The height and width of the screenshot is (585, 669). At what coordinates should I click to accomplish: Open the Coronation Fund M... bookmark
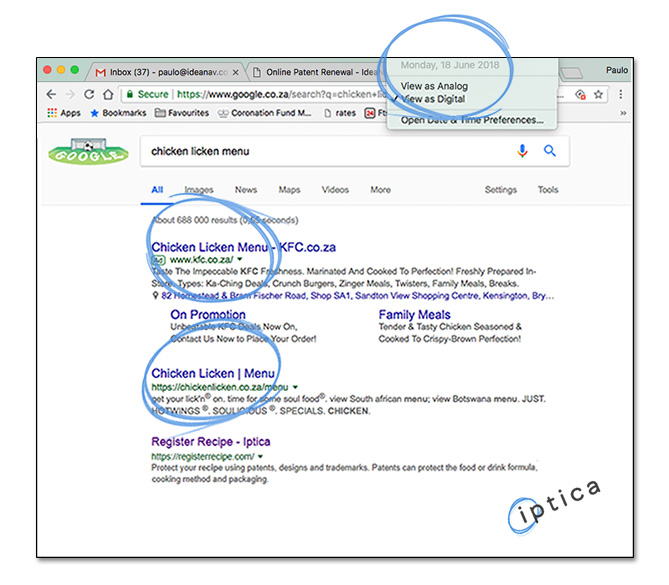[x=265, y=113]
